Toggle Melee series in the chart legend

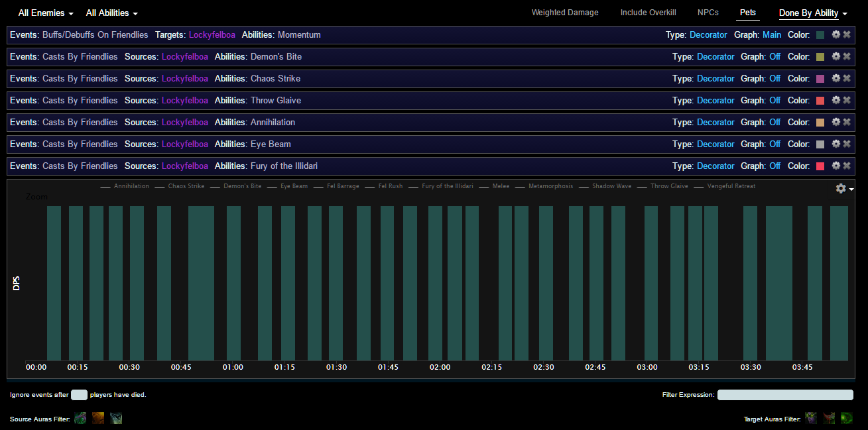(x=495, y=186)
